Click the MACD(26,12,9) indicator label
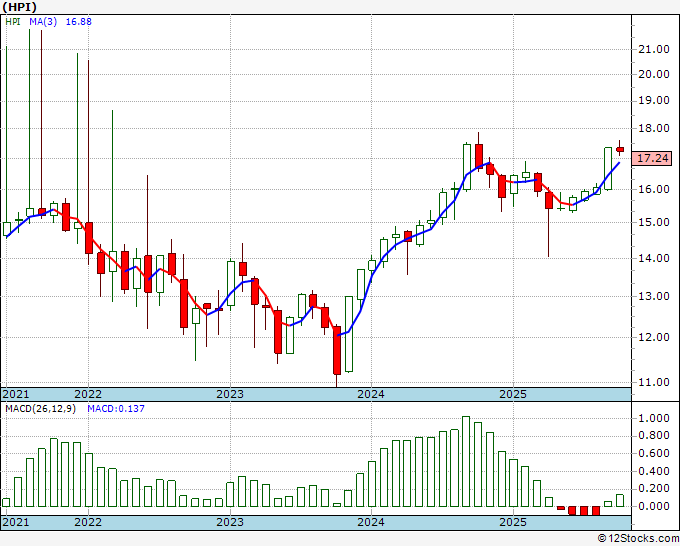The height and width of the screenshot is (546, 680). pos(40,409)
